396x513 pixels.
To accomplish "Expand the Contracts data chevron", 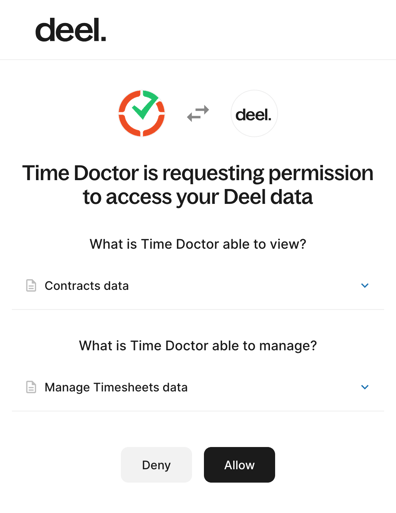I will [x=365, y=286].
